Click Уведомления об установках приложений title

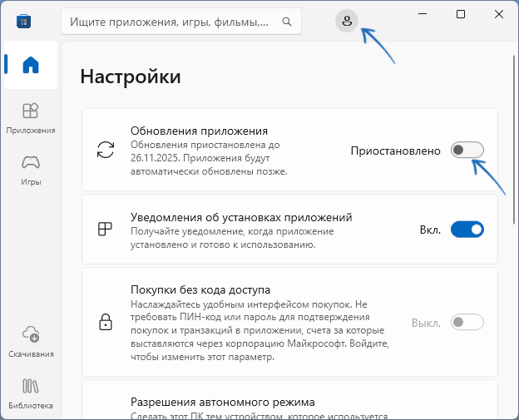click(x=241, y=217)
